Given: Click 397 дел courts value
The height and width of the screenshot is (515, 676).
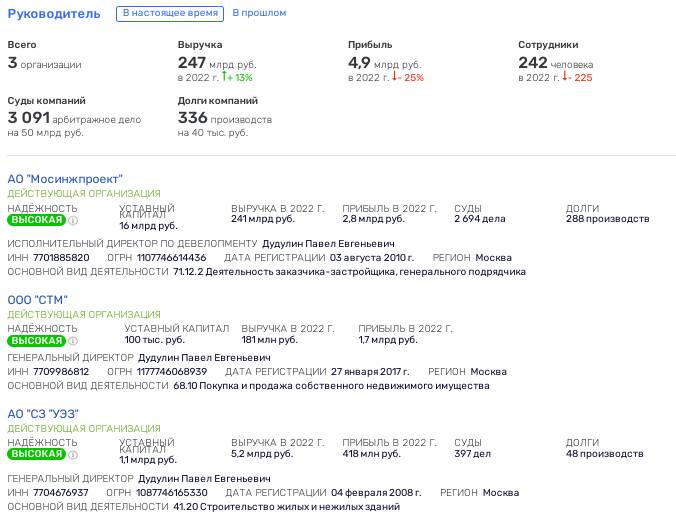Looking at the screenshot, I should [x=473, y=453].
